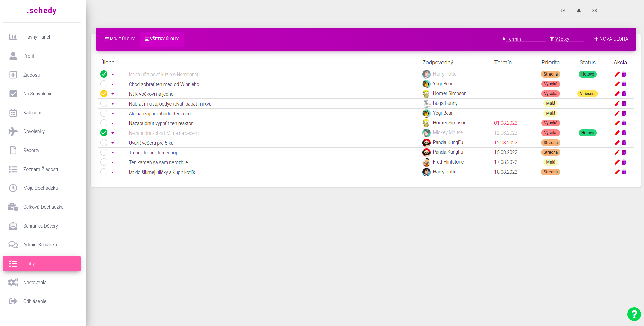
Task: Switch to the VŠETKY ÚLOHY tab
Action: [x=162, y=39]
